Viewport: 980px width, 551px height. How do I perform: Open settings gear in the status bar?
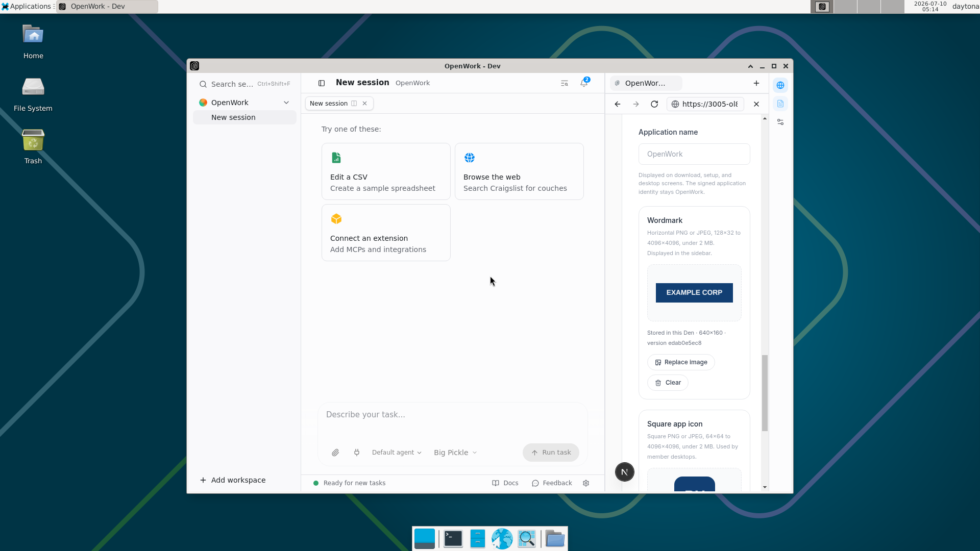[x=586, y=483]
